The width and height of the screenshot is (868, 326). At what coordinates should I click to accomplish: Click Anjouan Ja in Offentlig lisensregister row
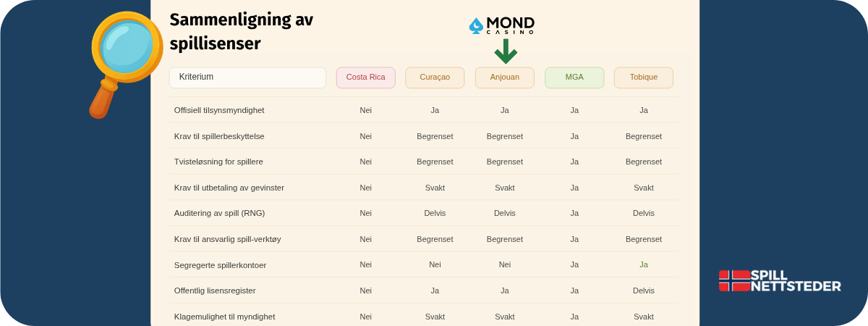pos(505,291)
